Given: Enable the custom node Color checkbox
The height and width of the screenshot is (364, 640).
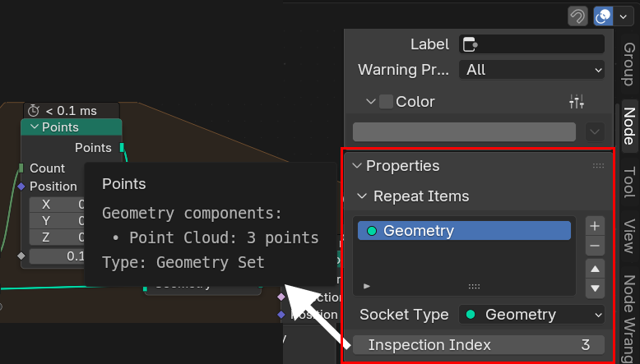Looking at the screenshot, I should (x=386, y=102).
